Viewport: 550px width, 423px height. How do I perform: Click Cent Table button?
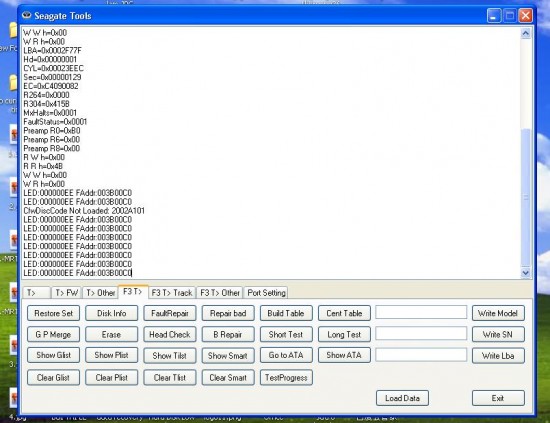click(344, 313)
